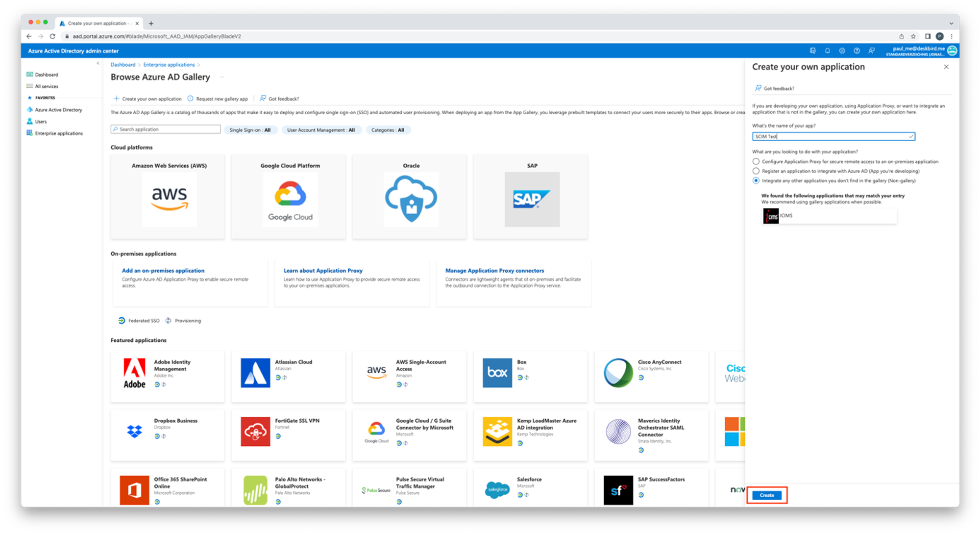Click the Enterprise applications breadcrumb

click(169, 65)
